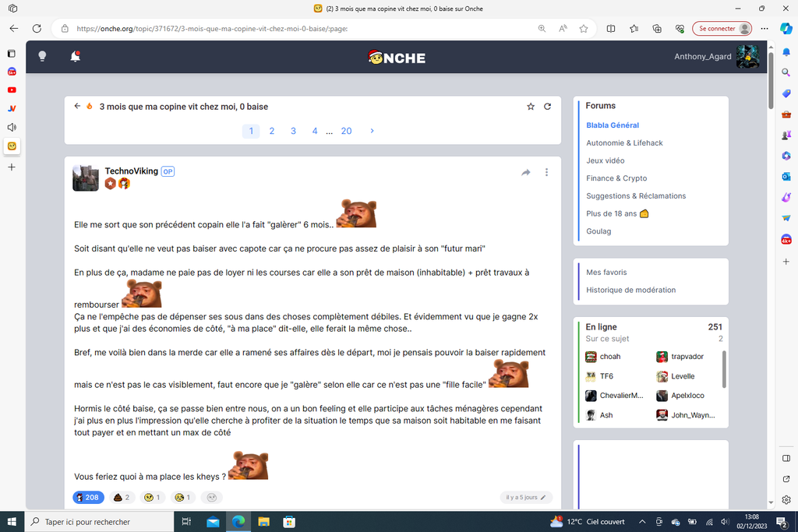
Task: Go to next page chevron
Action: coord(372,131)
